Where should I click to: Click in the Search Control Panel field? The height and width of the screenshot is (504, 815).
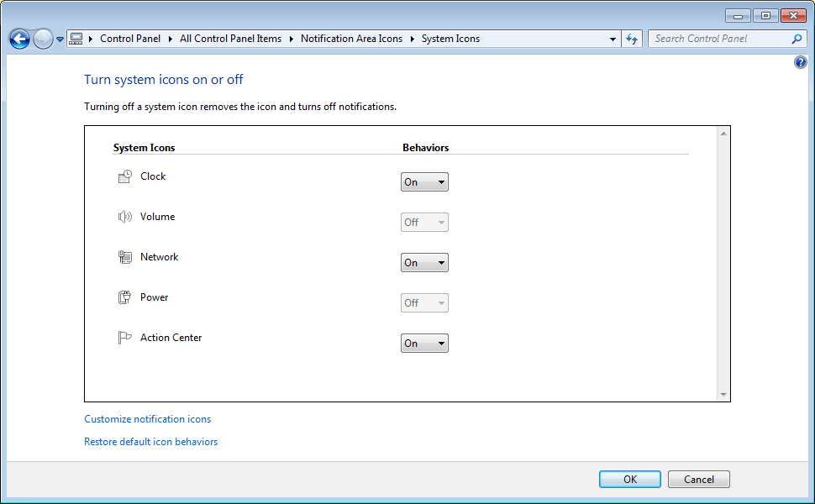[719, 39]
